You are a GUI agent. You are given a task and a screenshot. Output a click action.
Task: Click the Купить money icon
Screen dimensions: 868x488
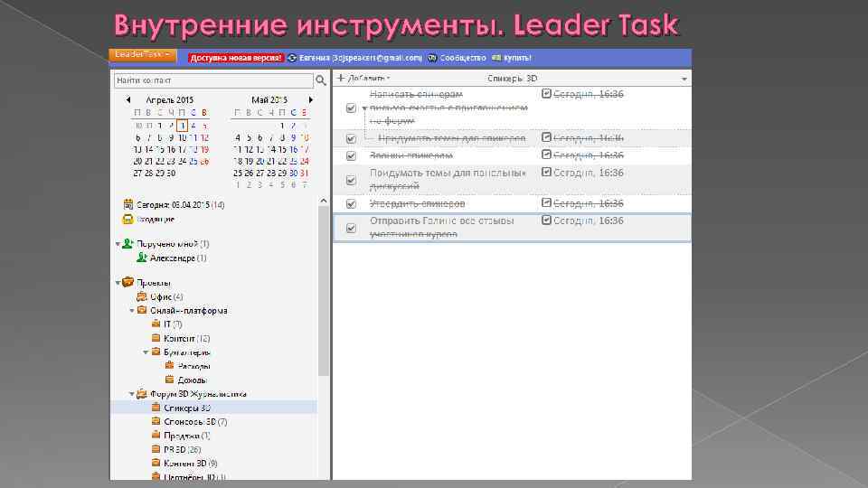[x=496, y=58]
